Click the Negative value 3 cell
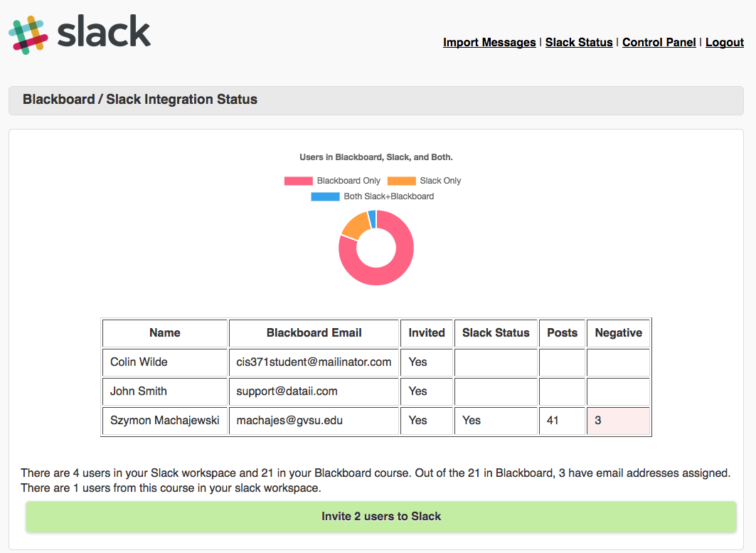This screenshot has width=756, height=553. coord(619,421)
